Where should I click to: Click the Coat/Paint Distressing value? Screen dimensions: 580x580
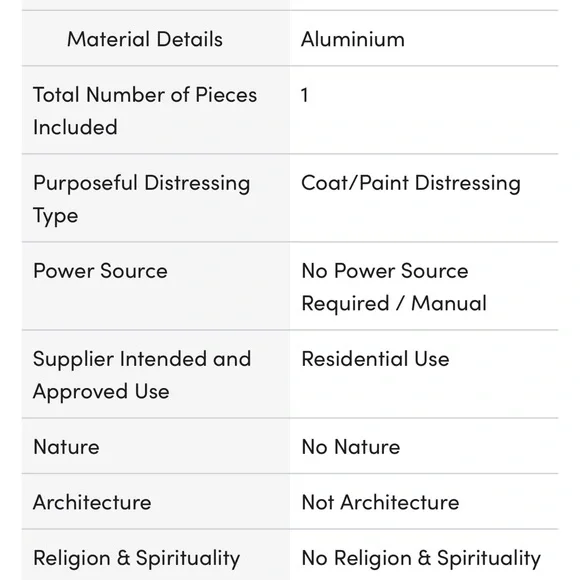click(x=411, y=183)
